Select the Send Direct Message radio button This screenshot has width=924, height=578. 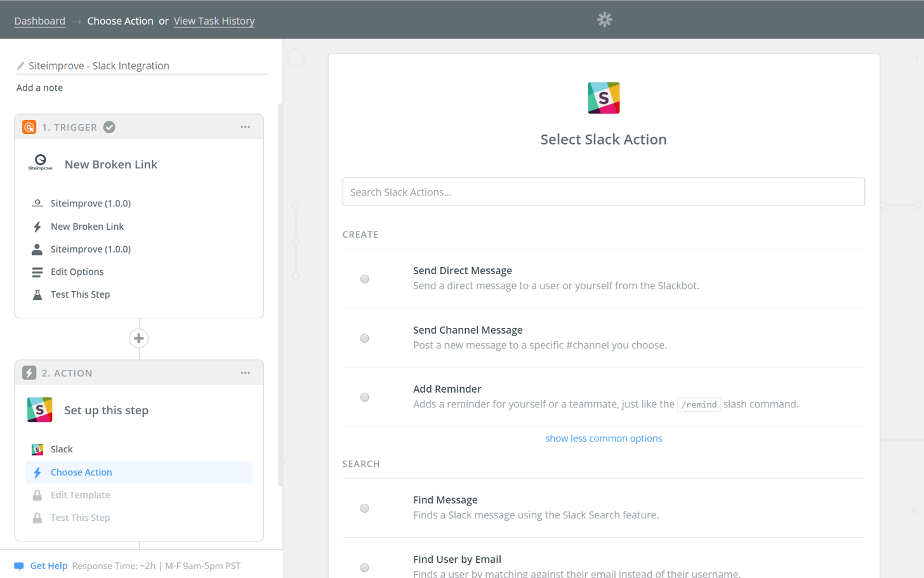click(364, 279)
